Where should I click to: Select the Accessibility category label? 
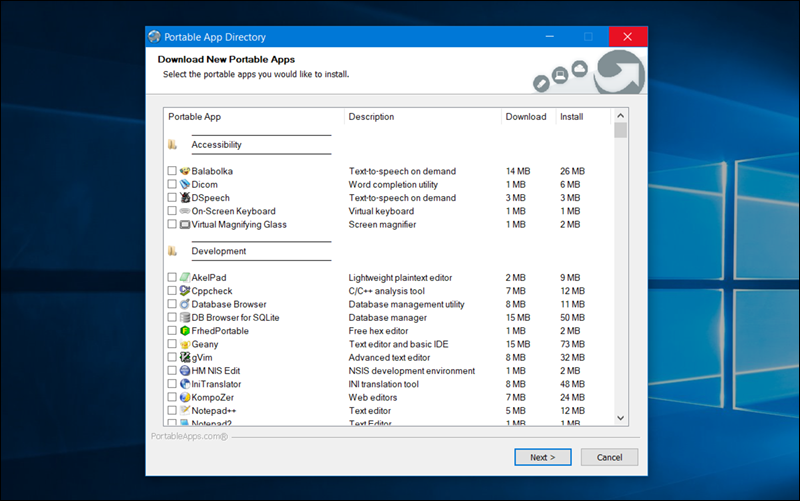(216, 145)
